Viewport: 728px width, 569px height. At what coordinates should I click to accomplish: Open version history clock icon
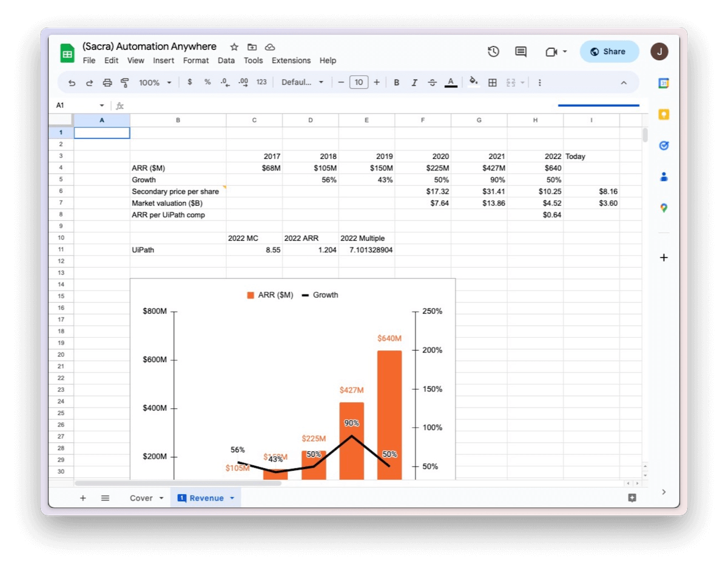tap(493, 52)
